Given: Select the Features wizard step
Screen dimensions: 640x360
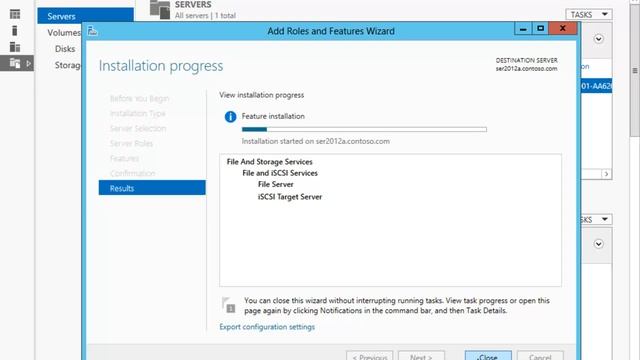Looking at the screenshot, I should point(124,158).
